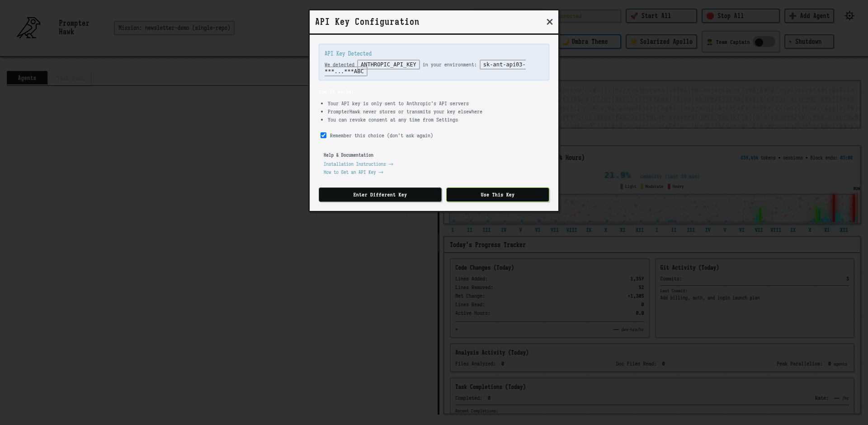Open the settings gear icon
This screenshot has width=868, height=425.
pyautogui.click(x=849, y=15)
